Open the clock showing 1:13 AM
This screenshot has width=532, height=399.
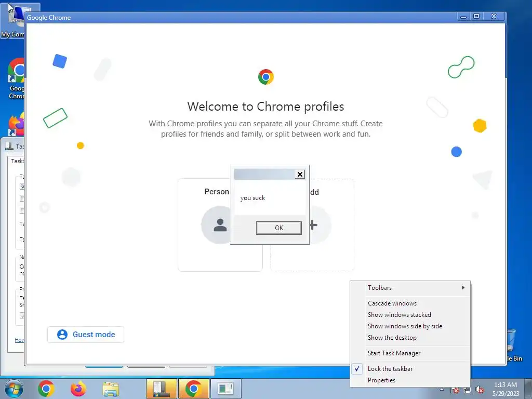[x=506, y=389]
